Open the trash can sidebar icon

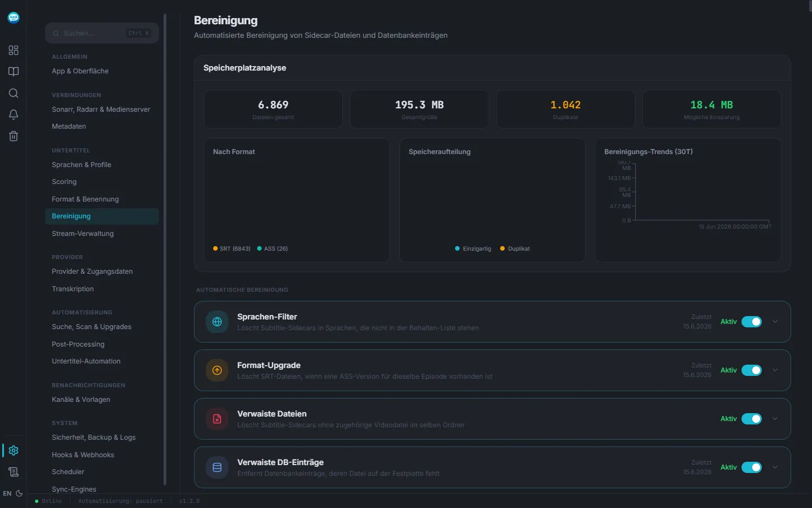(x=14, y=136)
